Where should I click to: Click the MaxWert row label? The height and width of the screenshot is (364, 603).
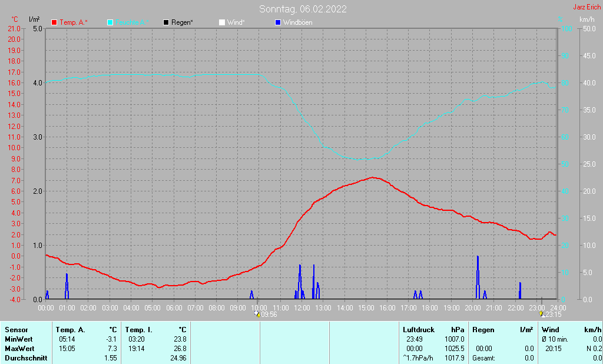[19, 349]
